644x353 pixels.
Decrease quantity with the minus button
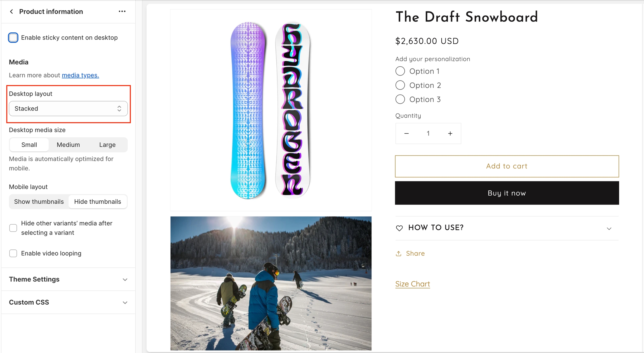click(407, 134)
